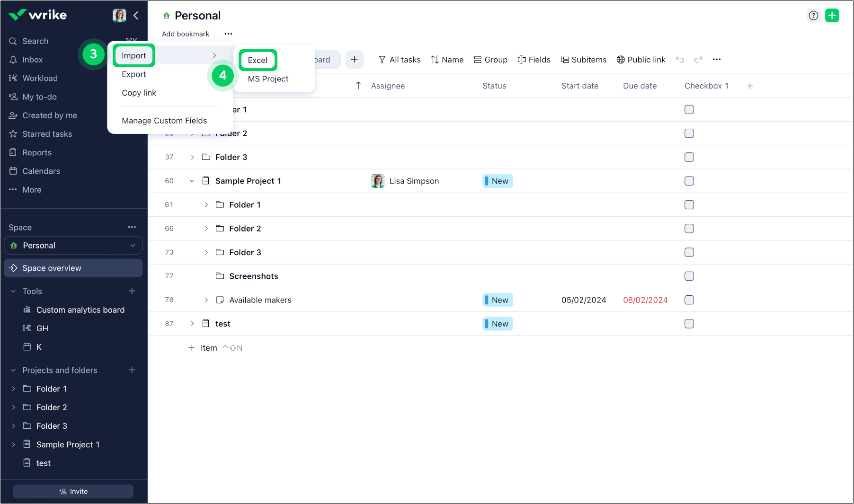
Task: Open Space three-dots options in sidebar
Action: (x=132, y=227)
